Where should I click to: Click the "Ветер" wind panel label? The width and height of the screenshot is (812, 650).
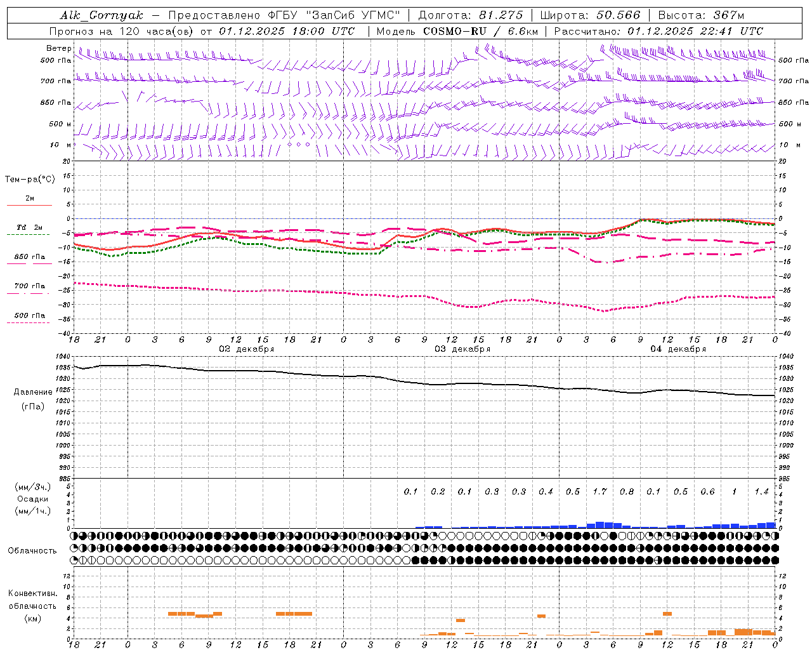58,48
